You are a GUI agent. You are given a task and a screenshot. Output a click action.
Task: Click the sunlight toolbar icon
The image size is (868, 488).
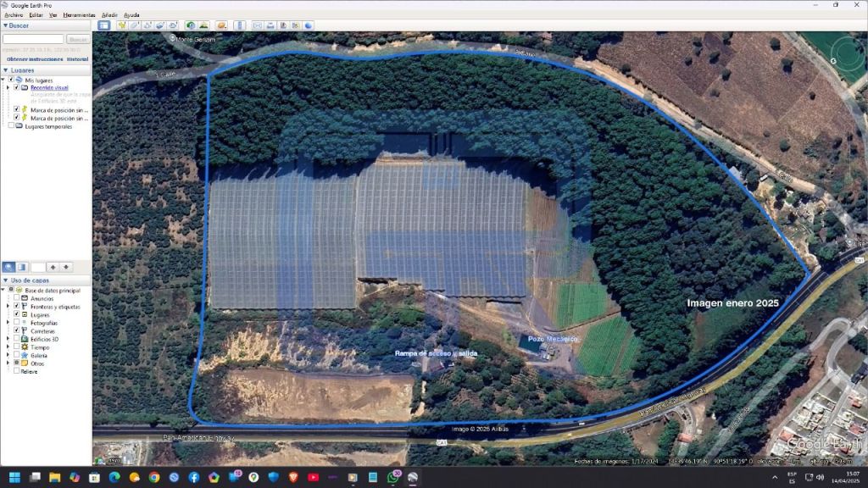[203, 25]
